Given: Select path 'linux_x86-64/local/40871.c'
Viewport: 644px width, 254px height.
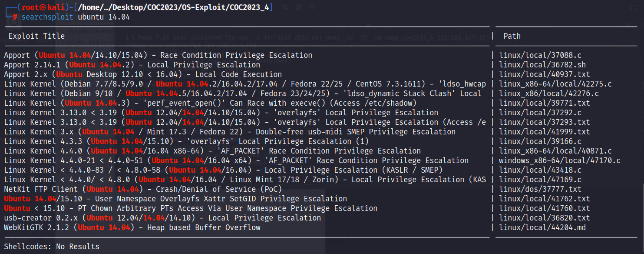Looking at the screenshot, I should pyautogui.click(x=555, y=151).
